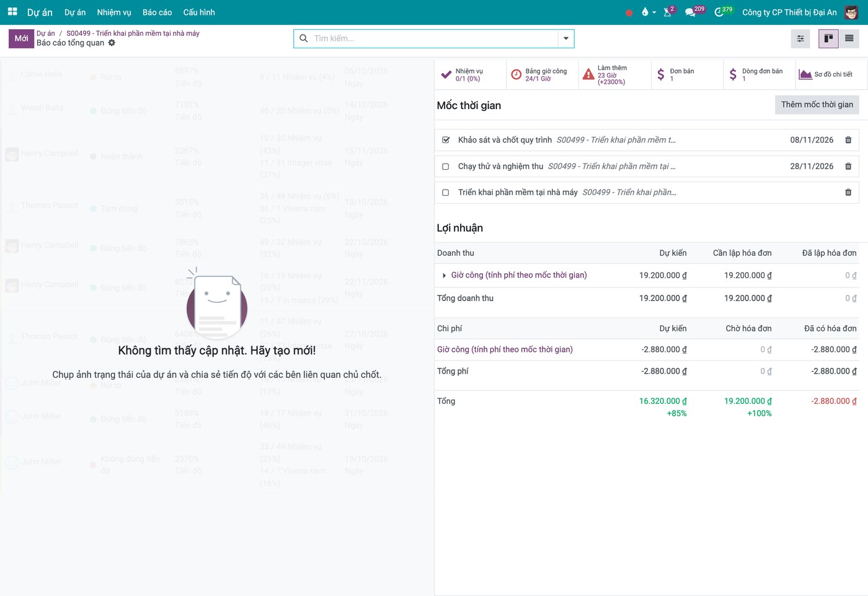
Task: Check Triển khai phần mềm tại nhà máy milestone
Action: pyautogui.click(x=446, y=192)
